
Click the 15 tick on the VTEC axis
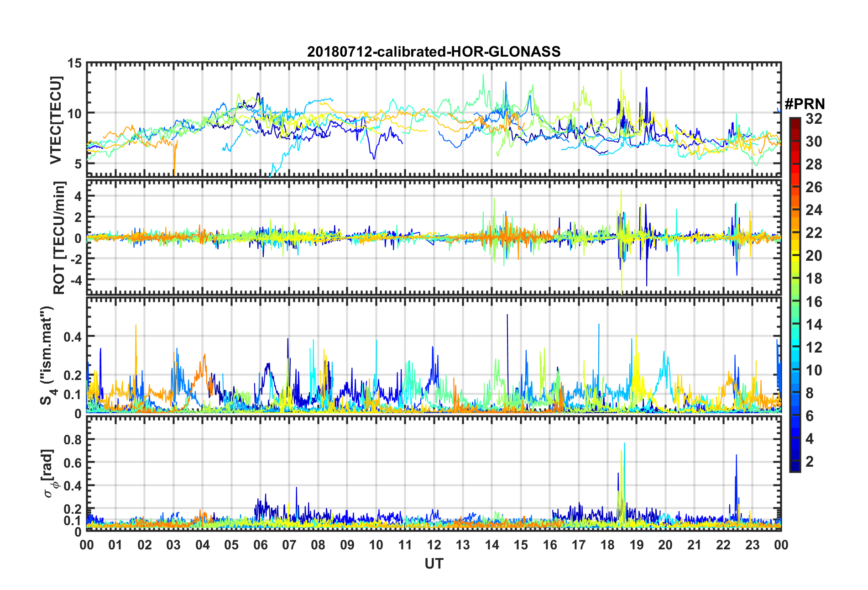(x=75, y=63)
